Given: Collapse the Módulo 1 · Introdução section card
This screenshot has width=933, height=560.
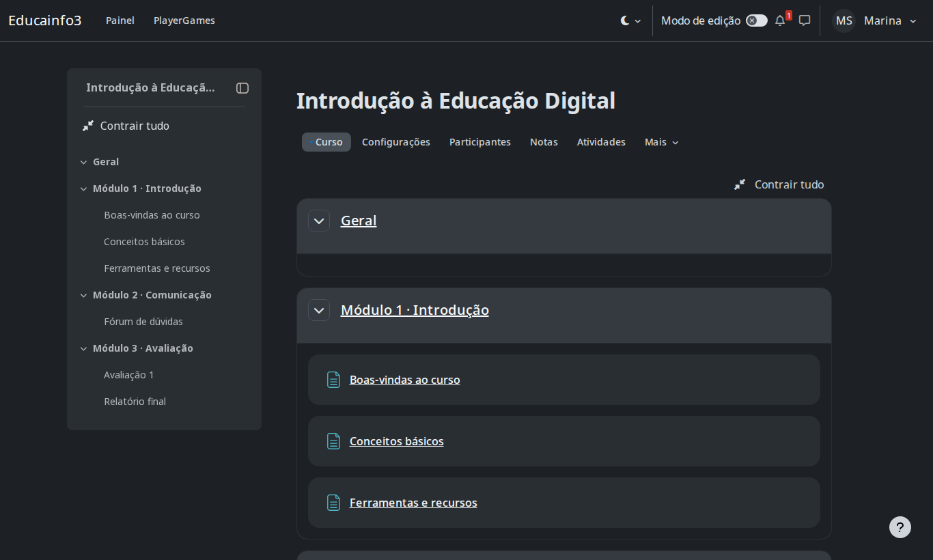Looking at the screenshot, I should 319,310.
